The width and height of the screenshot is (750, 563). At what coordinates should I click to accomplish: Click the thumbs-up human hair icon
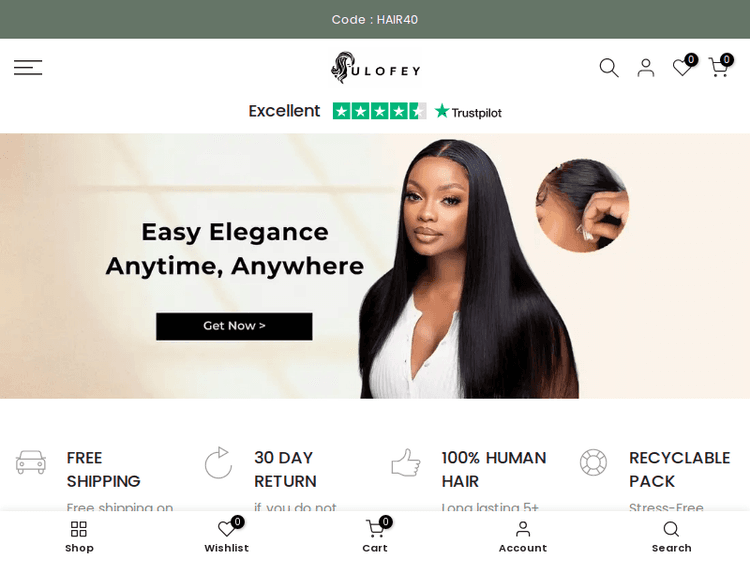tap(406, 463)
